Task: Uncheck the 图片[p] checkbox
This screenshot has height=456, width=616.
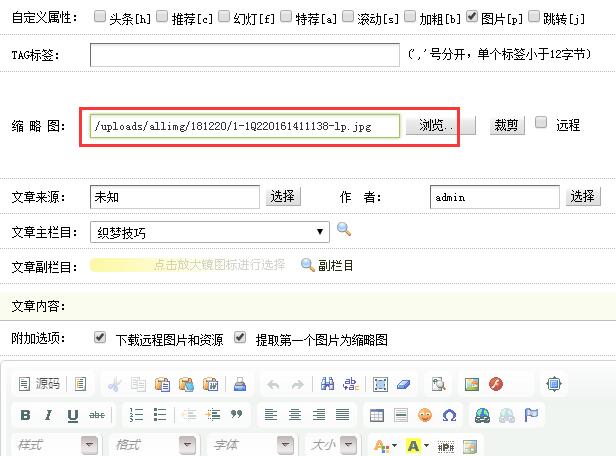Action: coord(472,16)
